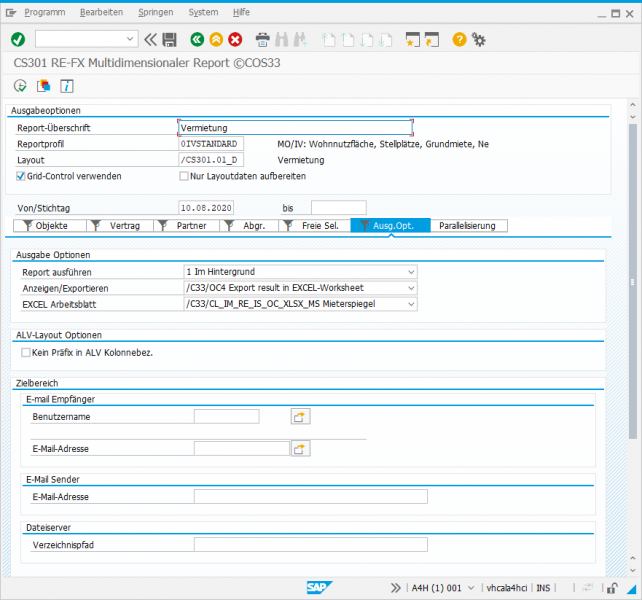Click the blue Information icon

[67, 85]
